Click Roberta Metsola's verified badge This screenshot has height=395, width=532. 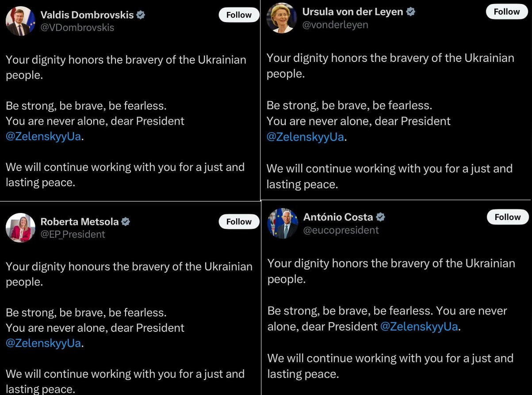click(x=126, y=222)
